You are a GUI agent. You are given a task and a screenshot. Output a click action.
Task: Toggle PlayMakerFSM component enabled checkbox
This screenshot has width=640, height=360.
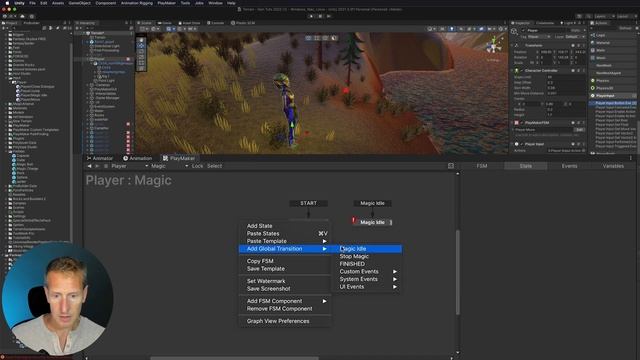(x=522, y=122)
